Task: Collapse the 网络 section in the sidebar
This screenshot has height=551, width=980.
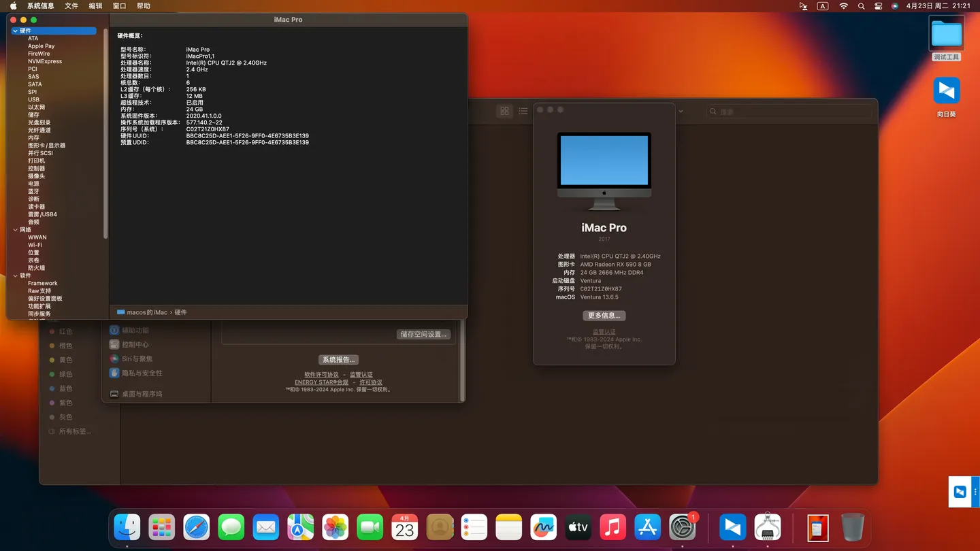Action: pyautogui.click(x=15, y=229)
